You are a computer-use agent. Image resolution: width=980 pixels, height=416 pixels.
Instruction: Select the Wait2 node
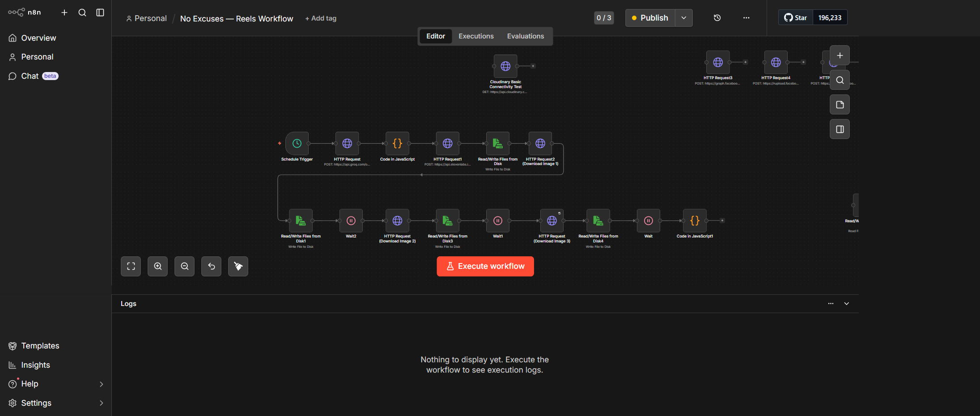(351, 221)
